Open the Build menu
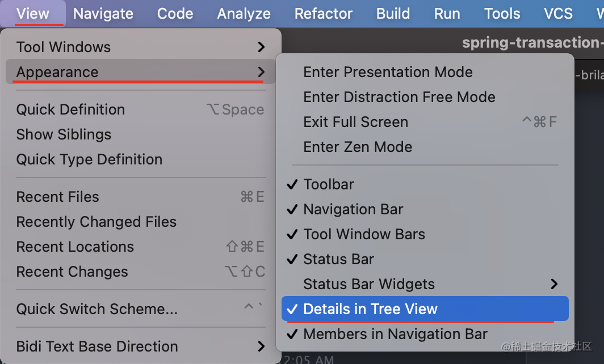 (393, 14)
